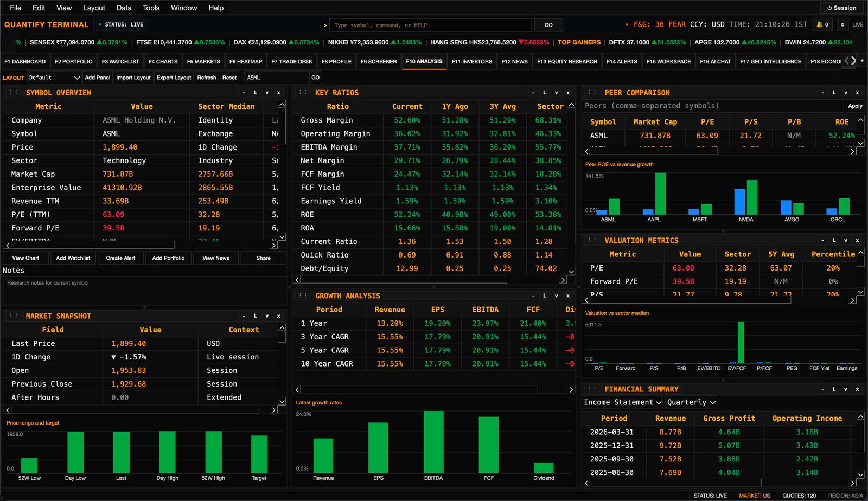Switch to F4 Charts tab
868x501 pixels.
click(163, 61)
